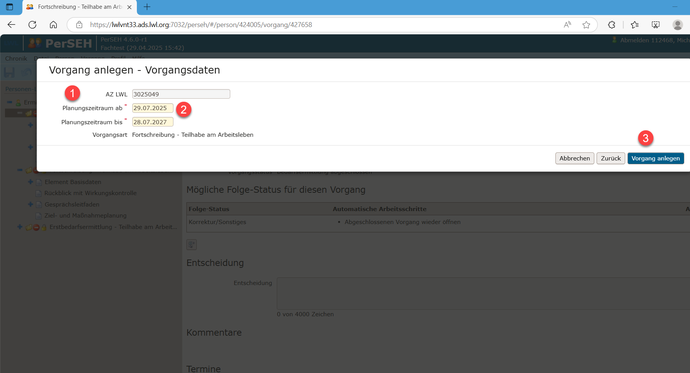Open the Chronik menu behind the dialog
The width and height of the screenshot is (690, 373).
coord(16,58)
